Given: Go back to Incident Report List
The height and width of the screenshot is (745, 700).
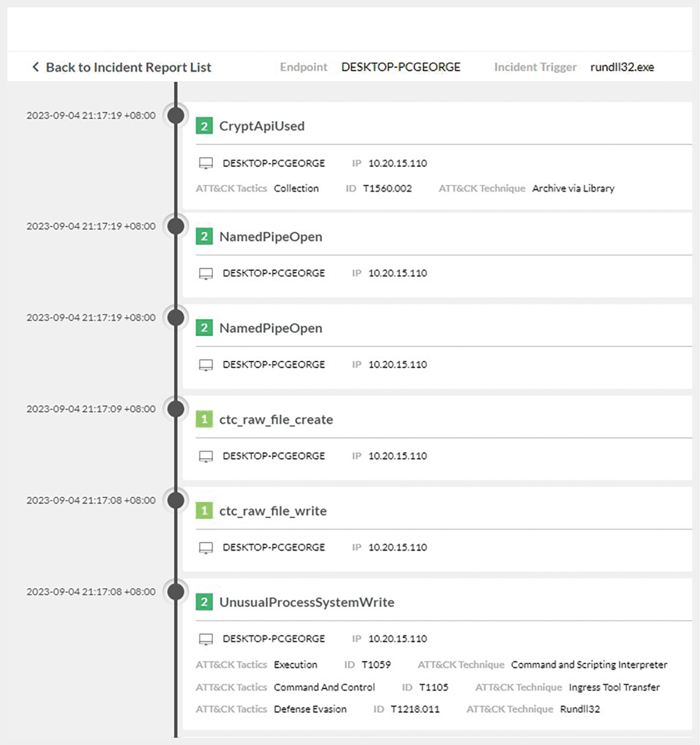Looking at the screenshot, I should (128, 67).
